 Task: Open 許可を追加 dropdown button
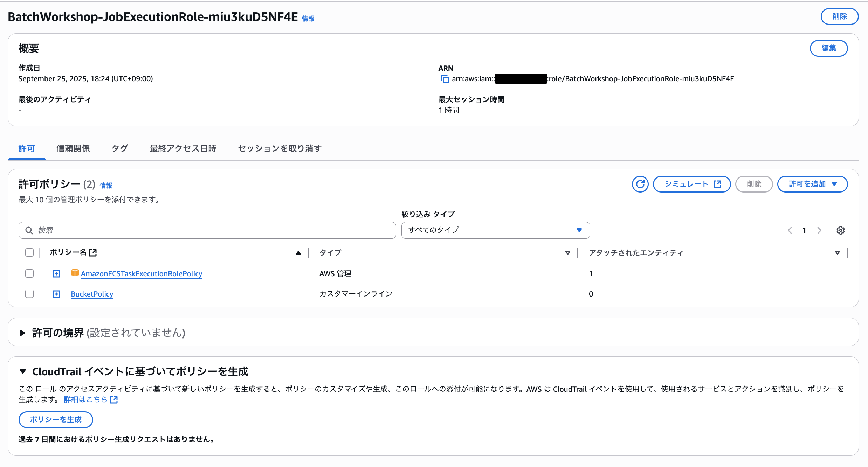812,184
